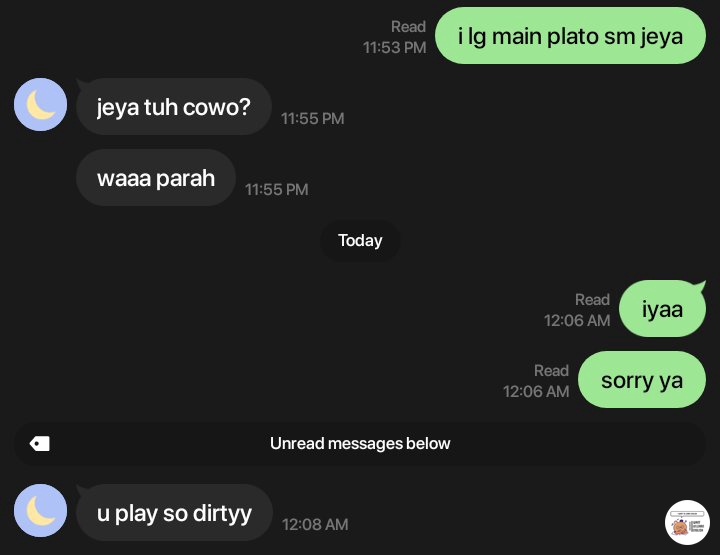This screenshot has height=555, width=720.
Task: Click the Read label beside 'sorry ya'
Action: point(551,371)
